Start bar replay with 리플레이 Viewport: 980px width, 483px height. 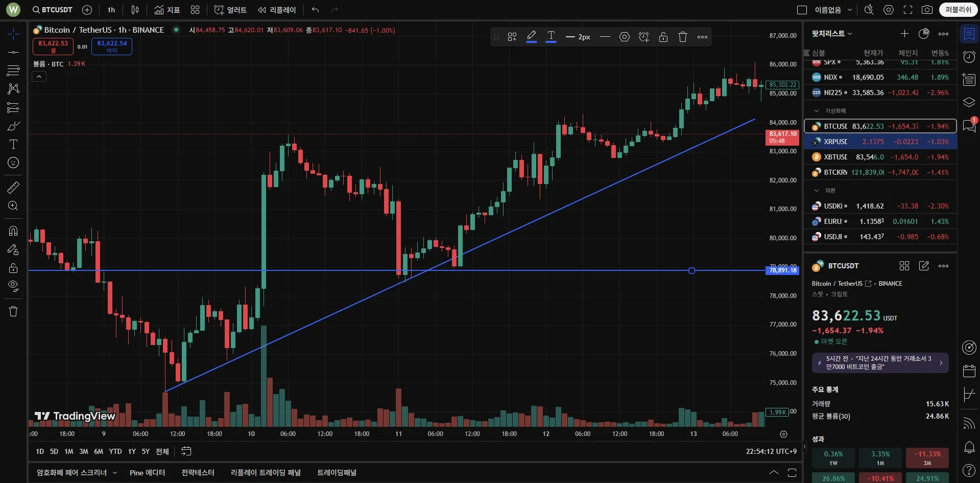click(277, 10)
